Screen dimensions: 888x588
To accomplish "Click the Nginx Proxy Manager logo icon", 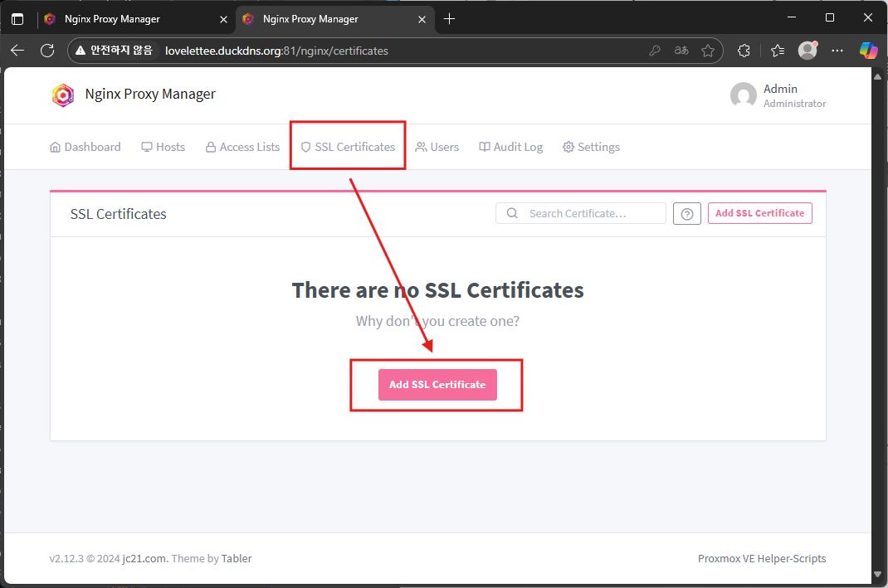I will 63,95.
